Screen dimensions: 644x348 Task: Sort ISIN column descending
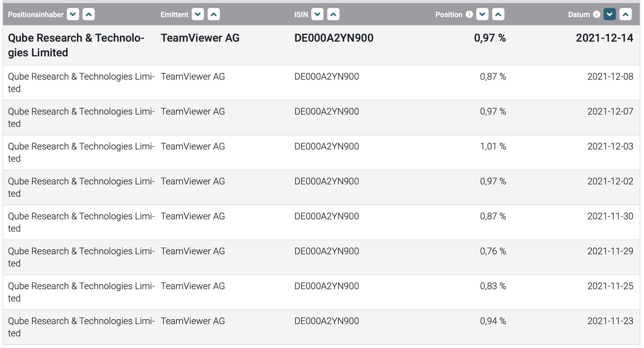coord(317,14)
